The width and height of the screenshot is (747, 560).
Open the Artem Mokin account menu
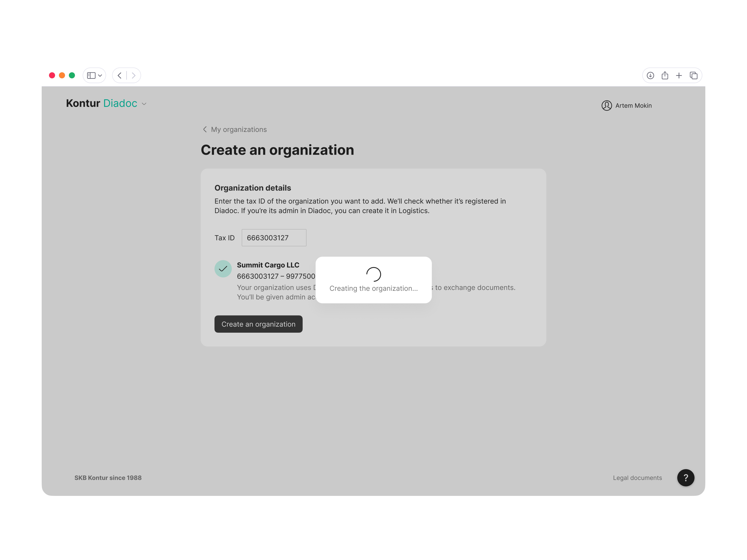[633, 106]
